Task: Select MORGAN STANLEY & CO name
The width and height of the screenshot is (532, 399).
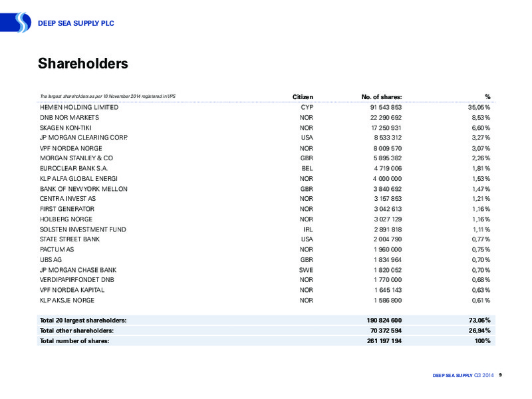Action: pyautogui.click(x=76, y=158)
